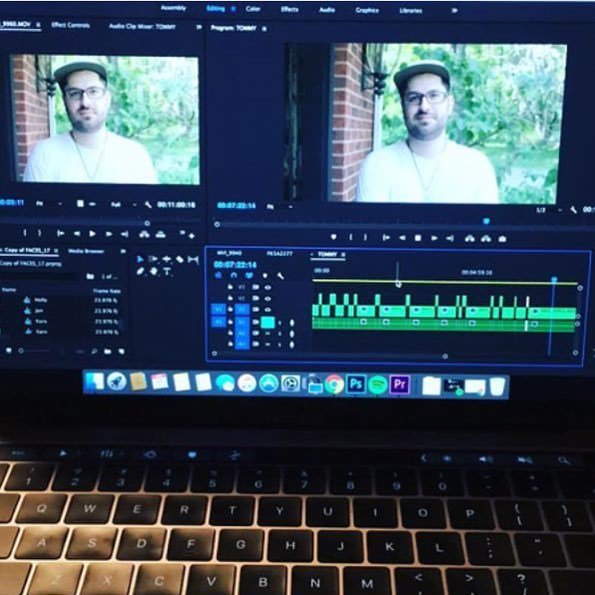The image size is (595, 595).
Task: Open Source playback resolution dropdown Full
Action: click(x=124, y=205)
